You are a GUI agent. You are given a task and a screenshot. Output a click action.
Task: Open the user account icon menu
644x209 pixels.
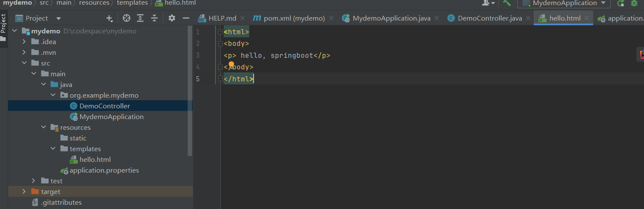coord(488,3)
